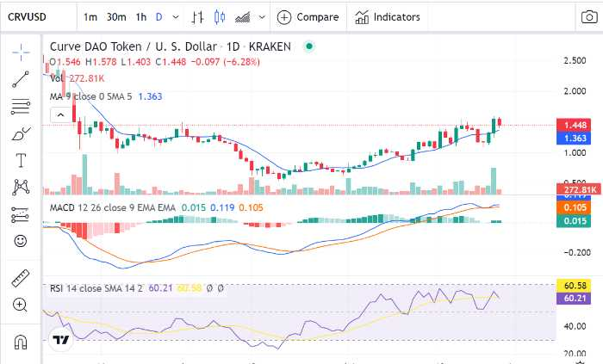Click the TradingView logo button

tap(61, 340)
